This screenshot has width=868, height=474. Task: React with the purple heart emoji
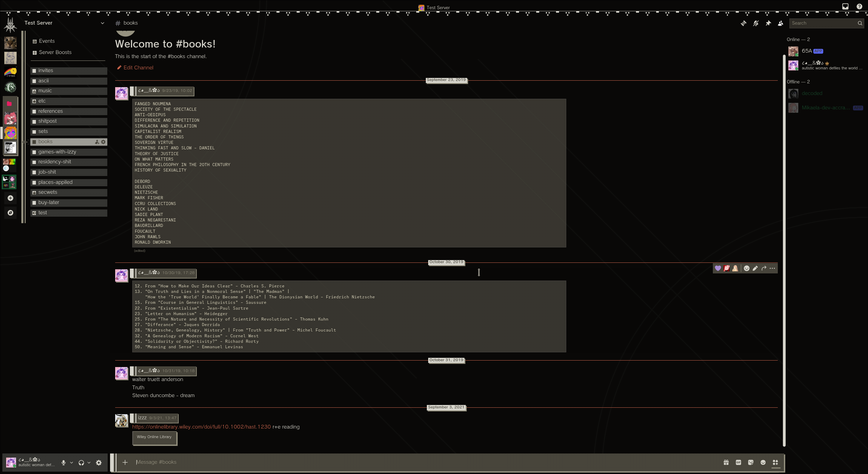pyautogui.click(x=718, y=268)
